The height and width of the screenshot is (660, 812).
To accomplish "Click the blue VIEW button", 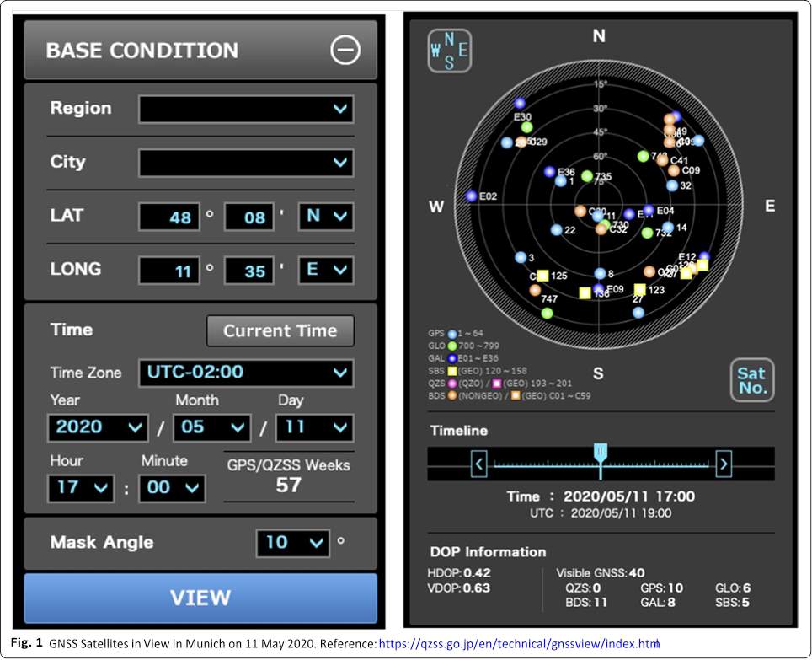I will pyautogui.click(x=200, y=598).
